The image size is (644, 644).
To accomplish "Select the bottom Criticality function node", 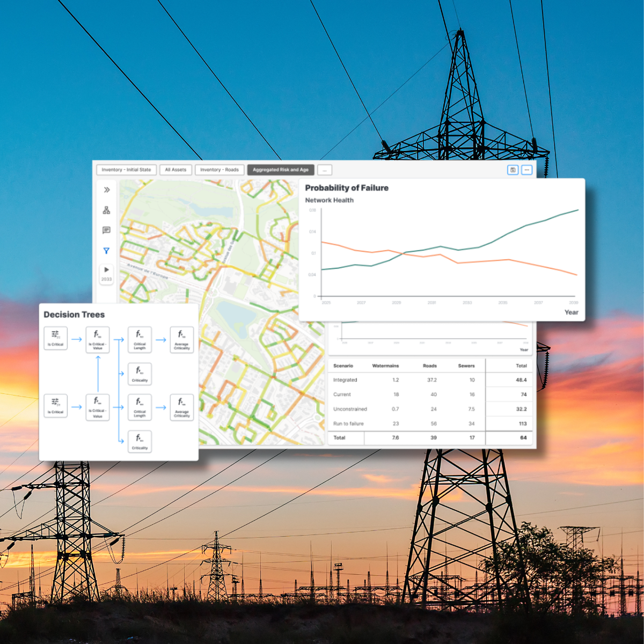I will coord(140,442).
